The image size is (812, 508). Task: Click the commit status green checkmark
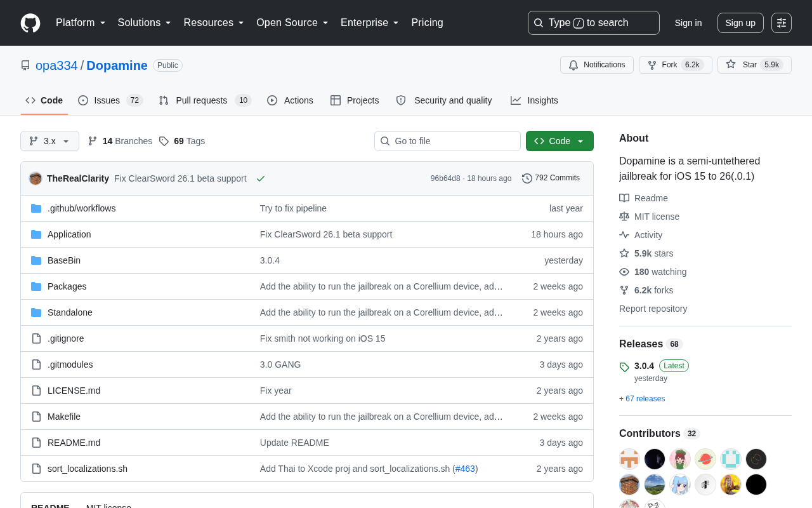[261, 178]
